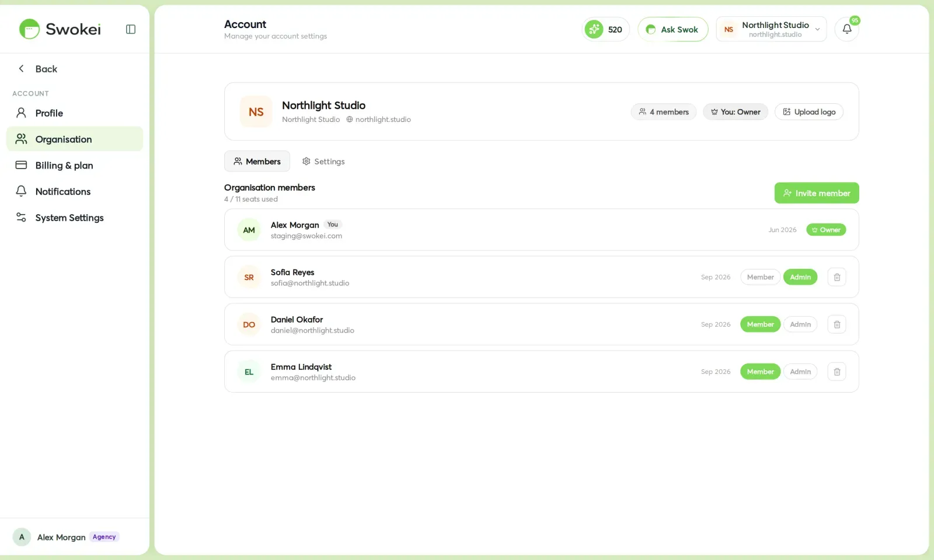Set Emma Lindqvist role to Admin
This screenshot has height=560, width=934.
(800, 372)
